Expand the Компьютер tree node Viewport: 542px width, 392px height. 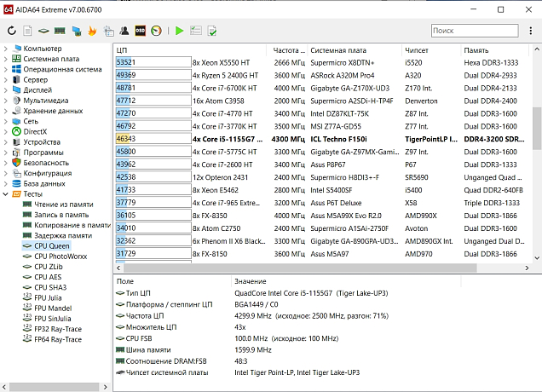(6, 49)
